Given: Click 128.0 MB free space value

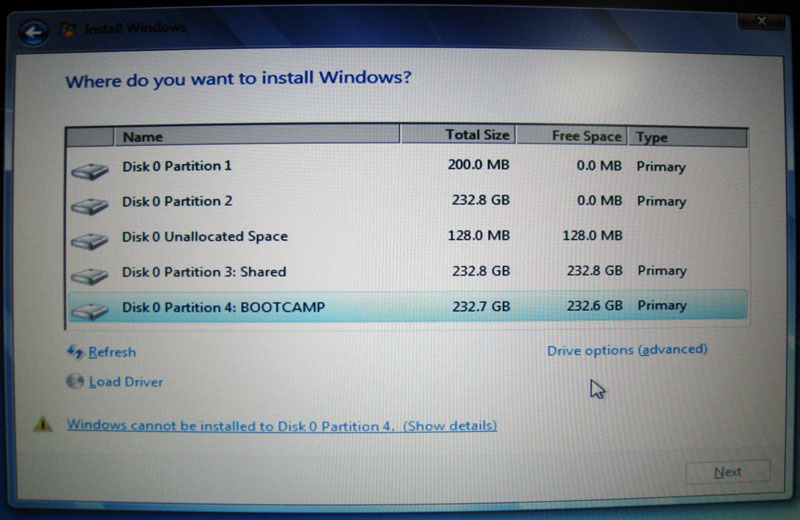Looking at the screenshot, I should 592,235.
